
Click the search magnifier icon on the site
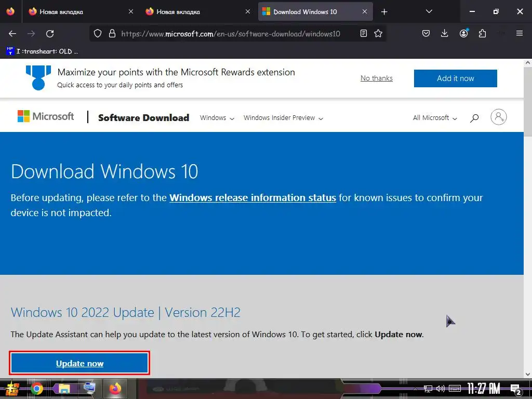click(x=474, y=118)
